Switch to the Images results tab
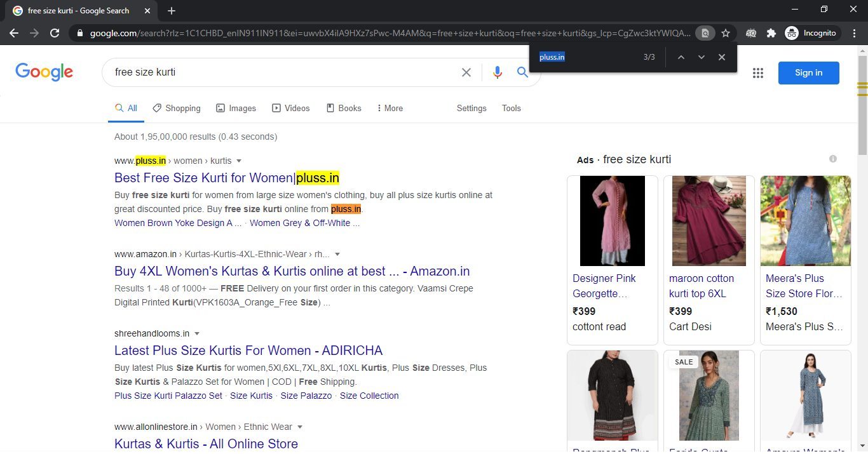 (x=236, y=108)
